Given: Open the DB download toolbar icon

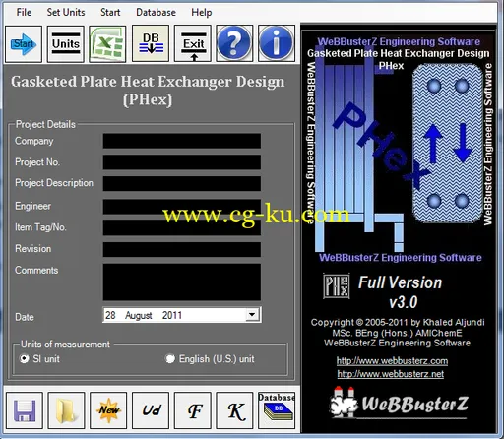Looking at the screenshot, I should point(151,43).
